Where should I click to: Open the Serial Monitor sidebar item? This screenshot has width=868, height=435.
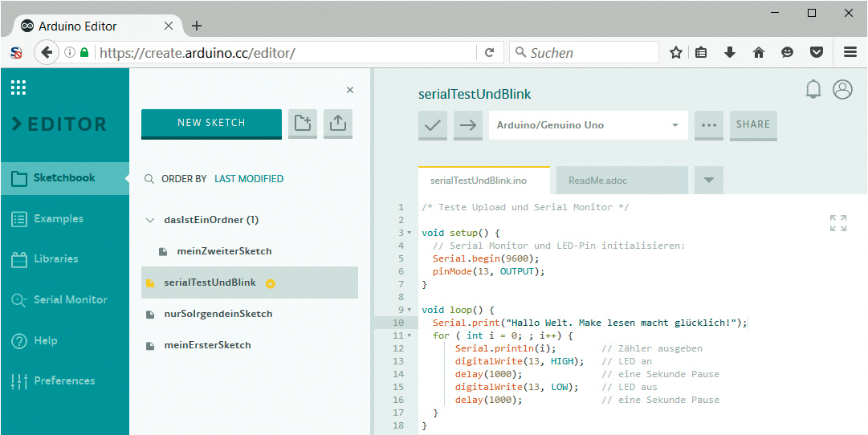click(x=70, y=299)
